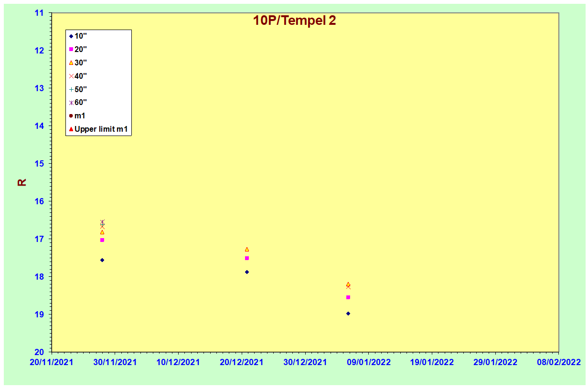Click the y-axis title "R"
The height and width of the screenshot is (388, 588).
(x=22, y=182)
